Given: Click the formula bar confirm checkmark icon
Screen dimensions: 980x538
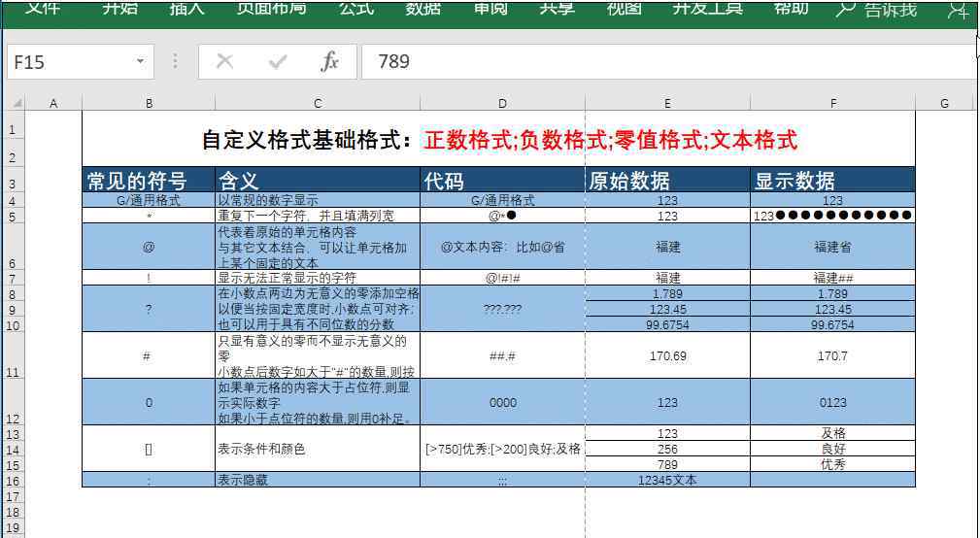Looking at the screenshot, I should click(x=277, y=61).
